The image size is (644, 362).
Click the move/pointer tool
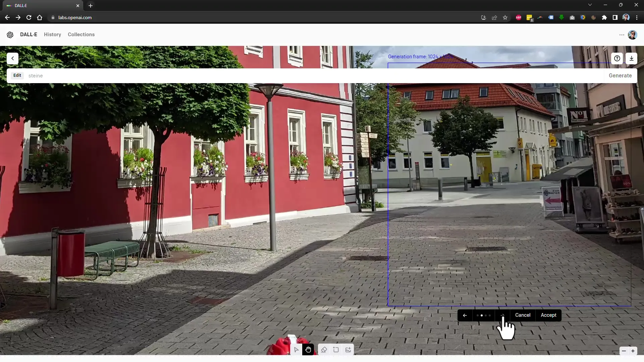296,350
